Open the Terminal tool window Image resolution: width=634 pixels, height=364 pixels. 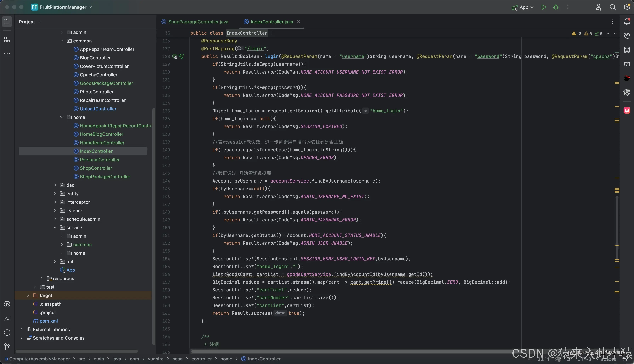[x=7, y=318]
